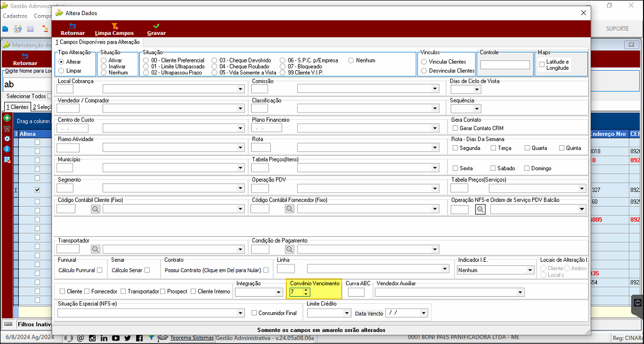Expand the Sequência dropdown

pyautogui.click(x=477, y=109)
